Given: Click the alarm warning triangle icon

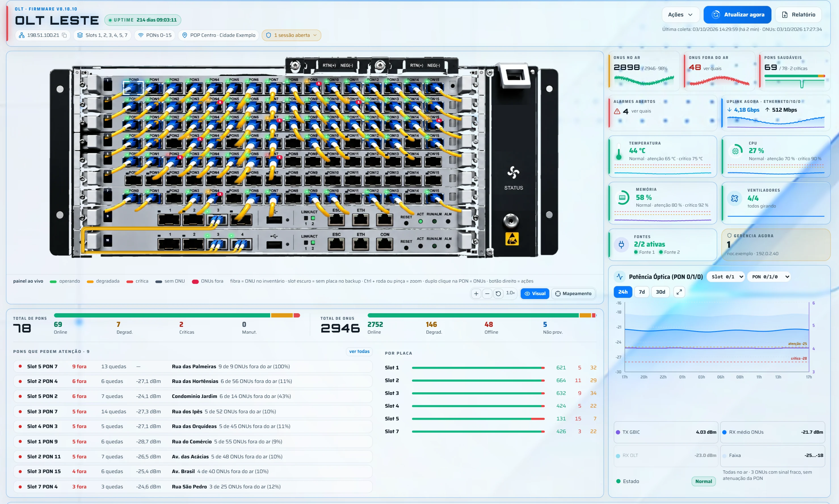Looking at the screenshot, I should coord(617,111).
